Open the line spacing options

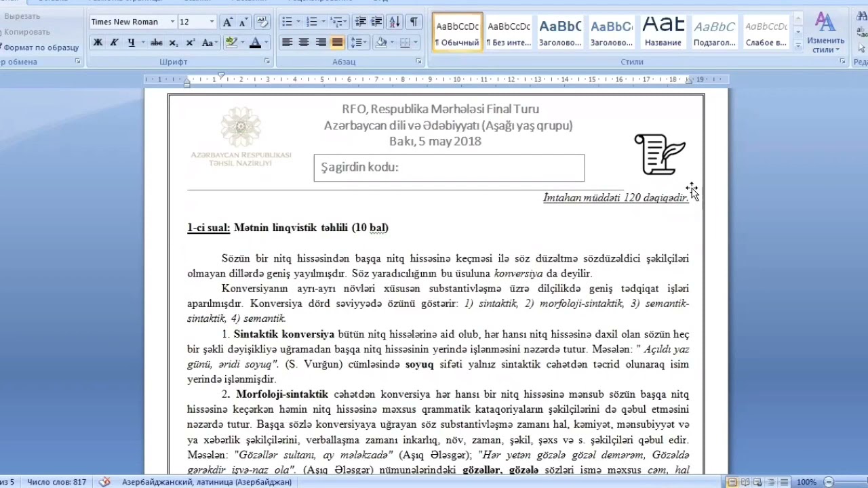tap(359, 43)
